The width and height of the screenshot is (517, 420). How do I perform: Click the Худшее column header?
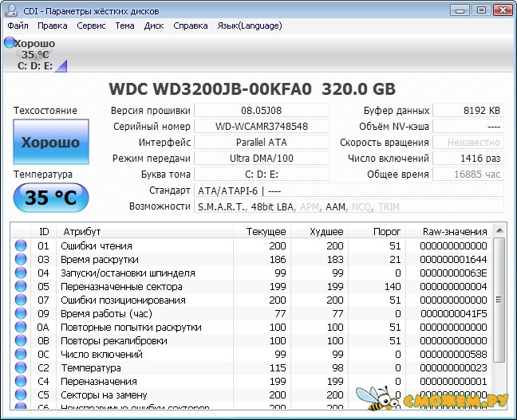coord(319,232)
